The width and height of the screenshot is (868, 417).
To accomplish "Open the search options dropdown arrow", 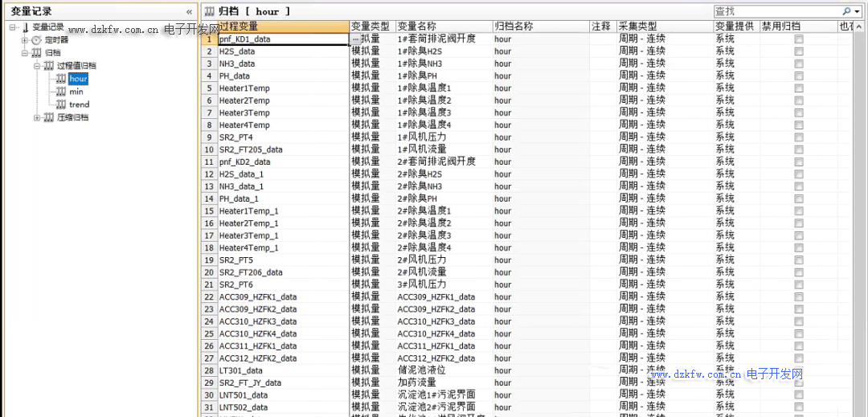I will coord(856,11).
